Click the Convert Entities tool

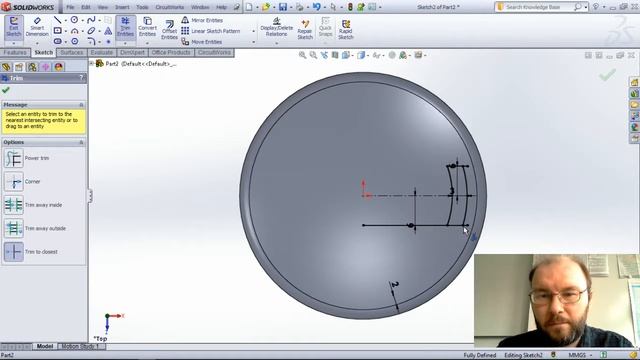pos(147,27)
